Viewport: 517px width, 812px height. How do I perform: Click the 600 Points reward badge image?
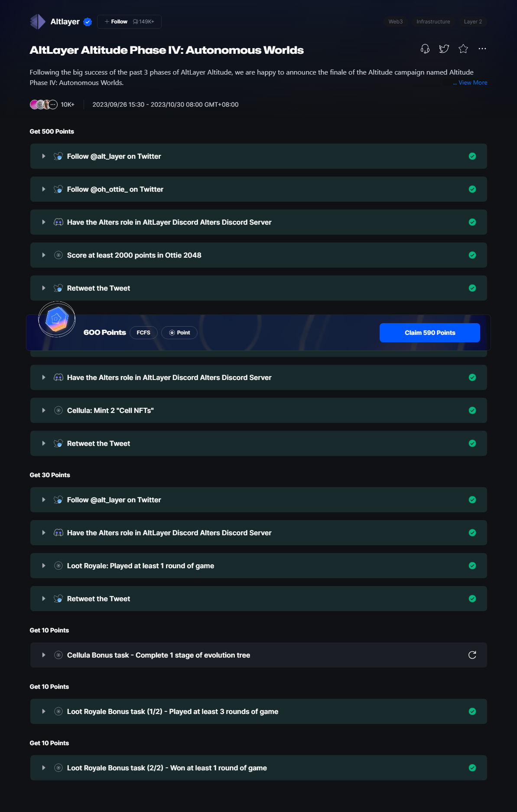(x=57, y=320)
